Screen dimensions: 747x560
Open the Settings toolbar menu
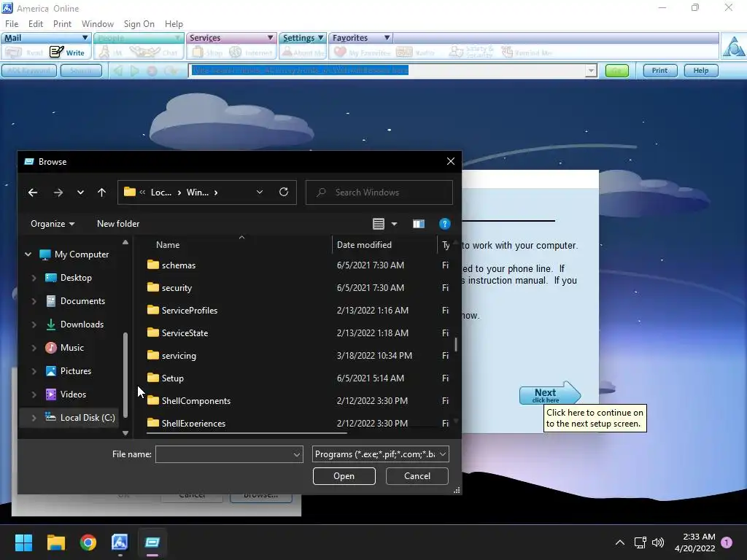(303, 38)
